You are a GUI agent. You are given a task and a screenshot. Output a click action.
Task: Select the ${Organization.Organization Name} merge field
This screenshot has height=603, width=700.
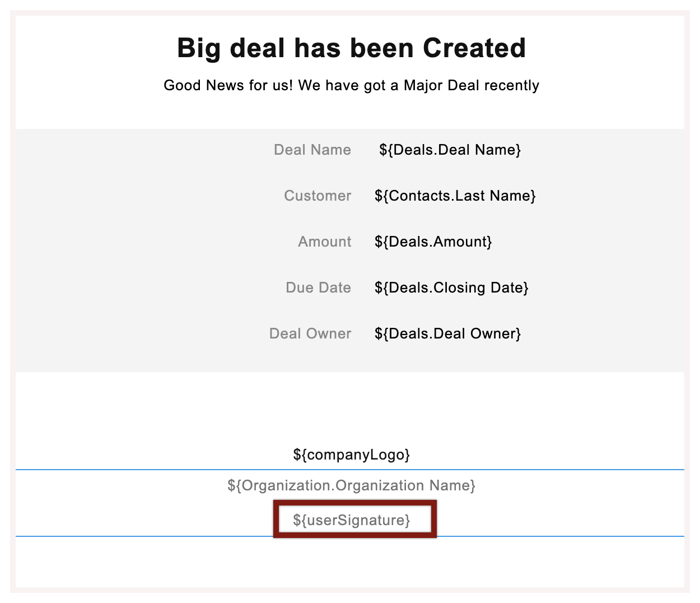(x=351, y=485)
